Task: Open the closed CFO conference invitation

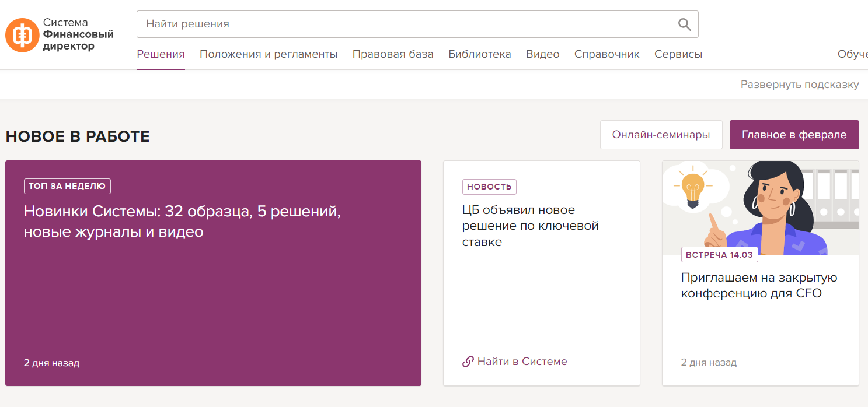Action: (759, 285)
